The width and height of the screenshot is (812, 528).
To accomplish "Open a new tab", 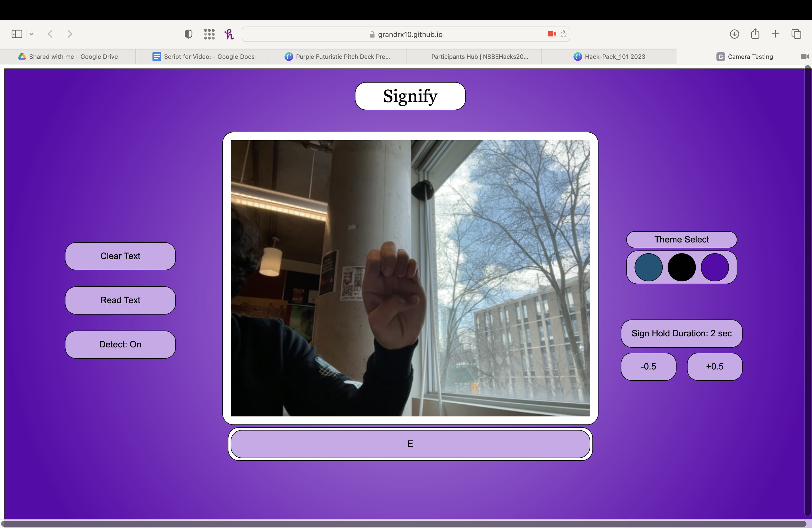I will (775, 34).
